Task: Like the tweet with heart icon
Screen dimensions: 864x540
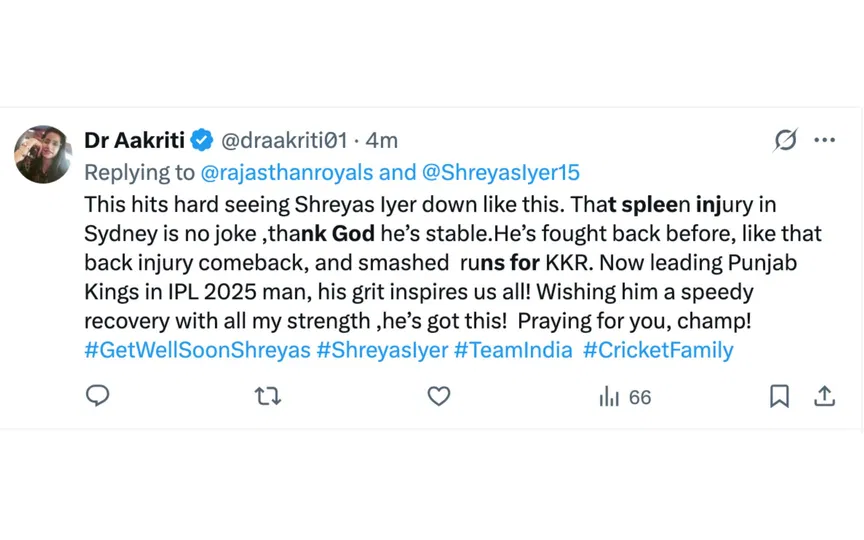Action: pos(439,397)
